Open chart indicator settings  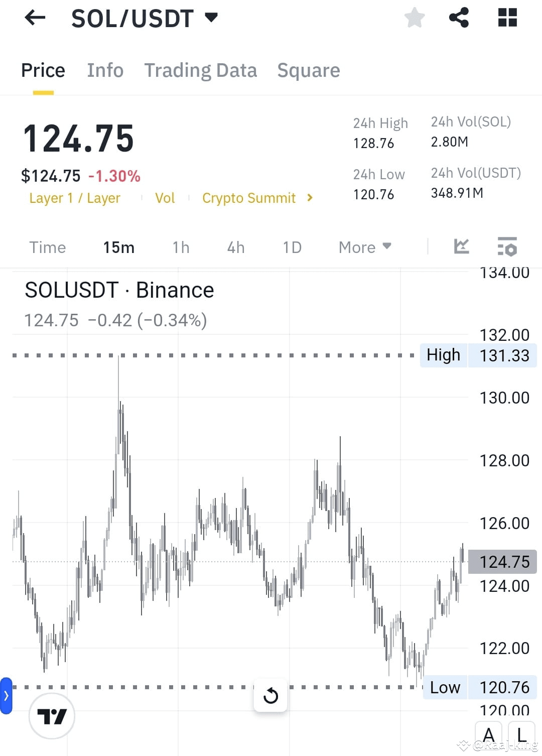(507, 247)
